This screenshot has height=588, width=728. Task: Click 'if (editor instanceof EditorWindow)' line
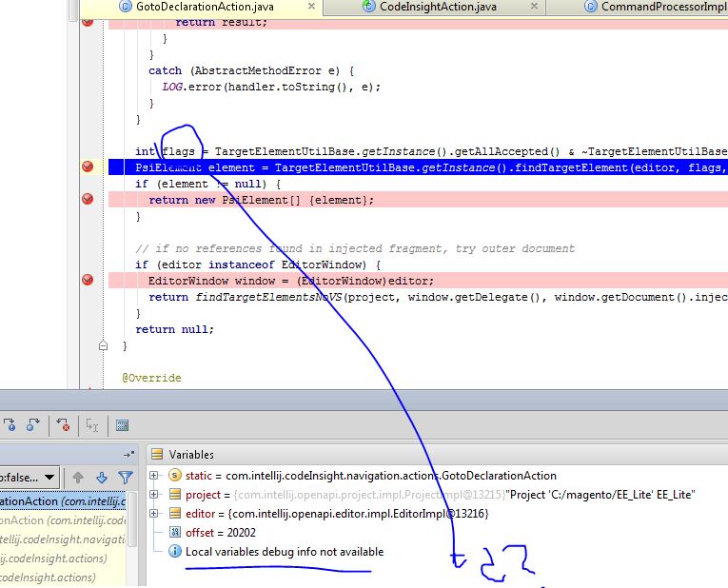point(258,265)
